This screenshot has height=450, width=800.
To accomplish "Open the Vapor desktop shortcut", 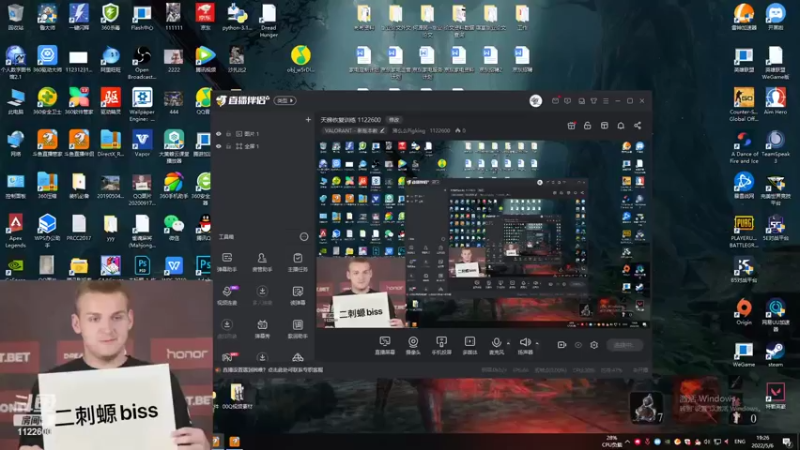I will pos(142,143).
